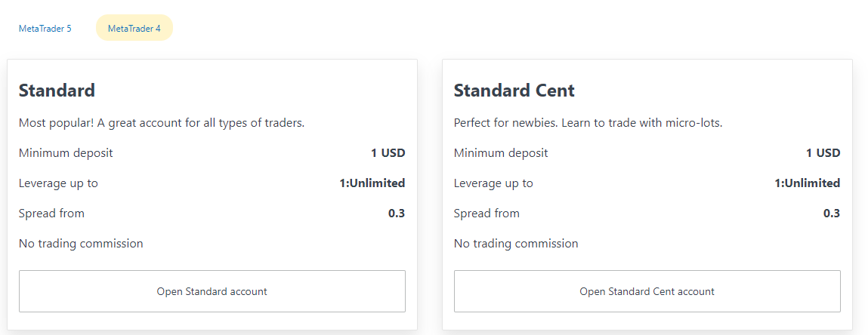Click the 'Perfect for newbies' description text
This screenshot has width=868, height=335.
(x=588, y=123)
